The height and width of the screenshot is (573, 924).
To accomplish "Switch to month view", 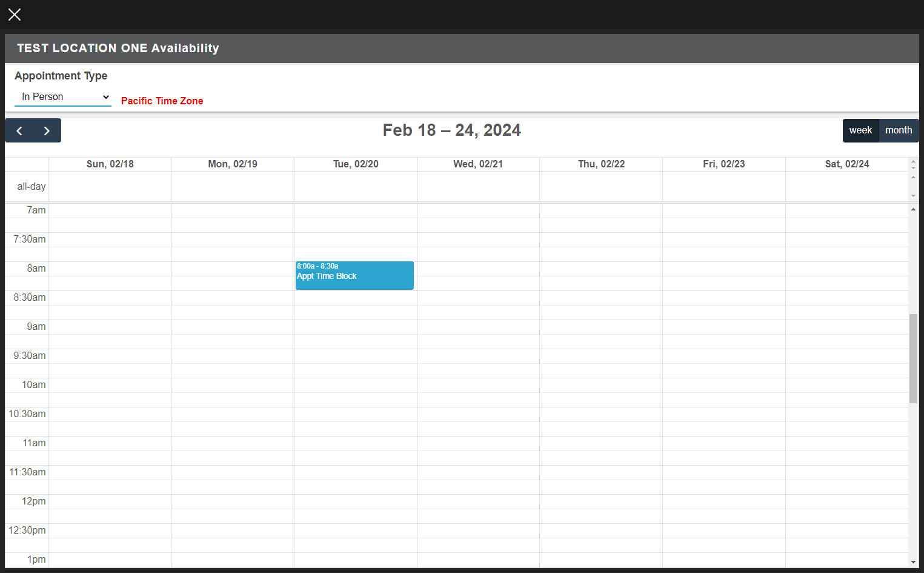I will (899, 130).
